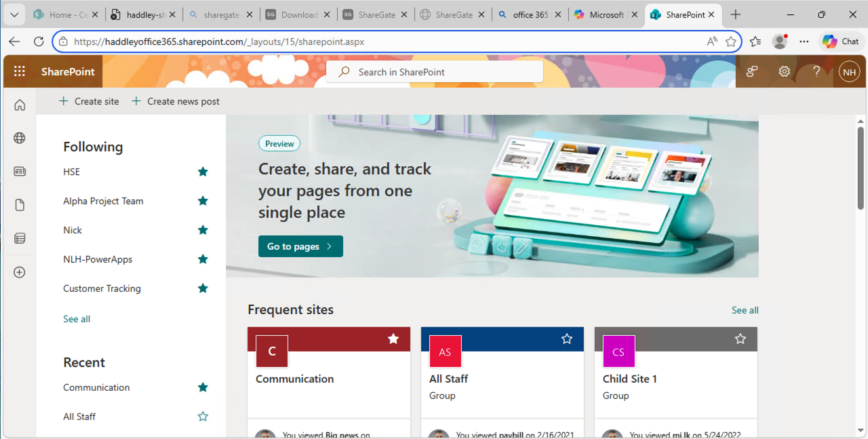Open HSE site link in Following
Screen dimensions: 868x439
71,172
